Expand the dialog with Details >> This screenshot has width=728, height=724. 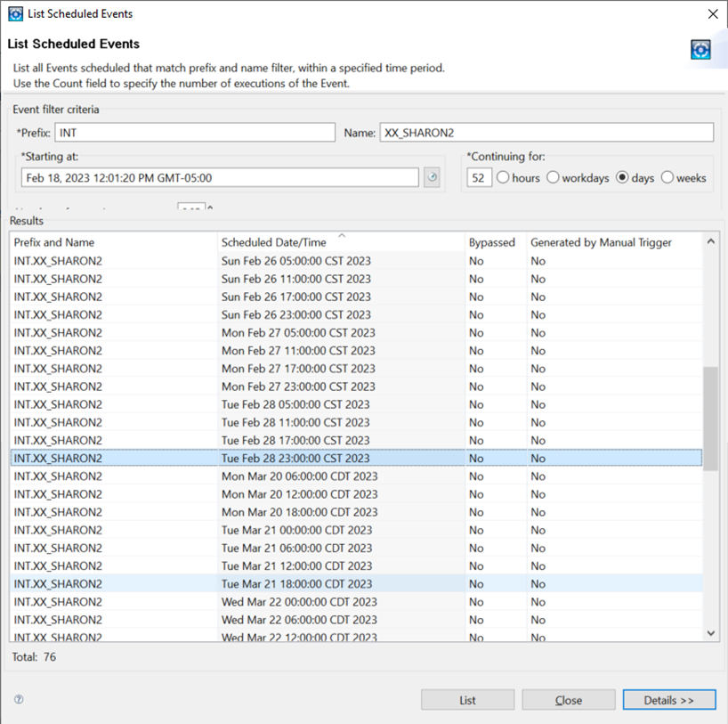(x=669, y=699)
